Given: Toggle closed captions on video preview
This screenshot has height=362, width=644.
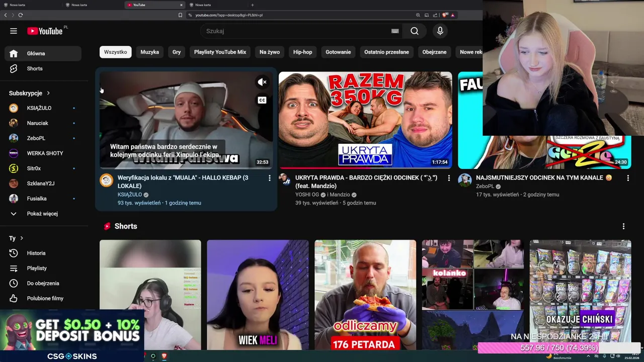Looking at the screenshot, I should tap(262, 100).
